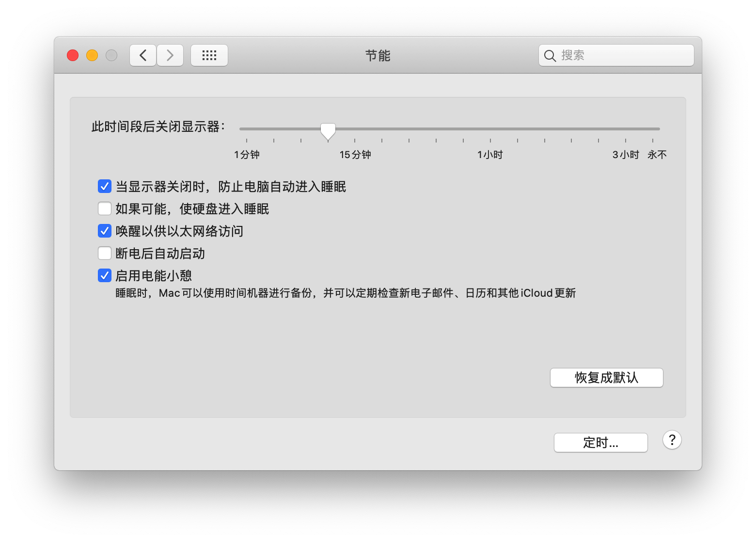Click the Power Nap description text about iCloud
The image size is (756, 542).
coord(346,293)
